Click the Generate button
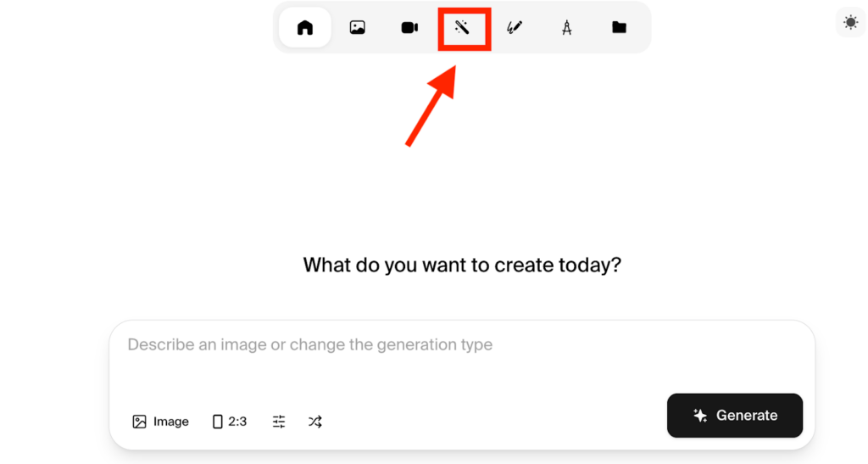 pyautogui.click(x=734, y=416)
